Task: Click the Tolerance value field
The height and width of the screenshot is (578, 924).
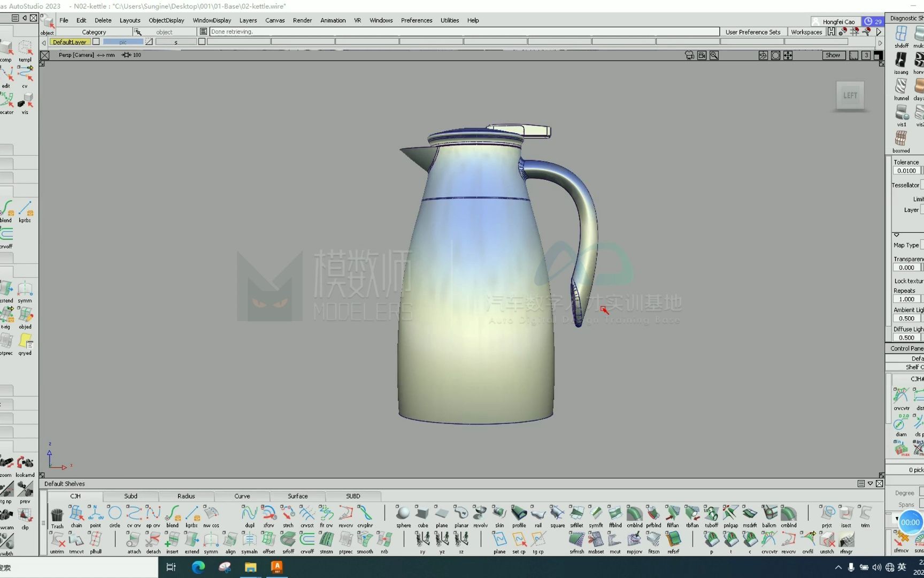Action: click(x=906, y=171)
